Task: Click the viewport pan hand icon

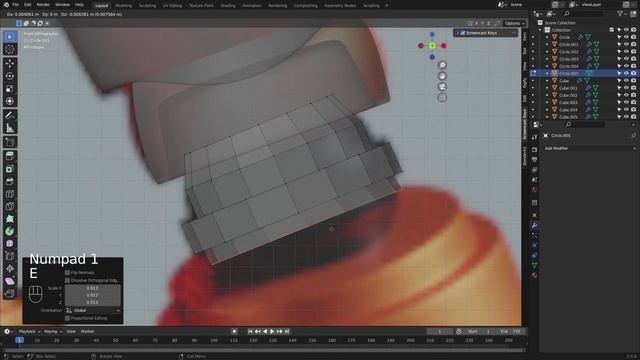Action: point(442,76)
